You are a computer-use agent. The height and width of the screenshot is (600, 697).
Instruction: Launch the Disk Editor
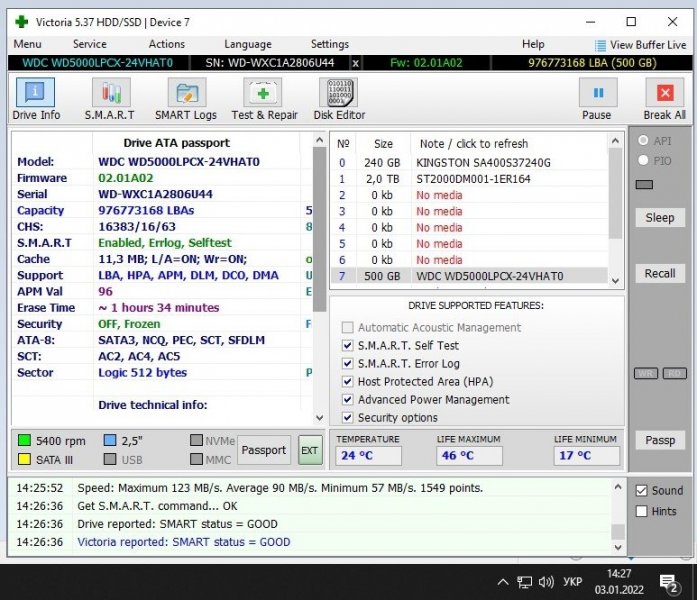[339, 99]
